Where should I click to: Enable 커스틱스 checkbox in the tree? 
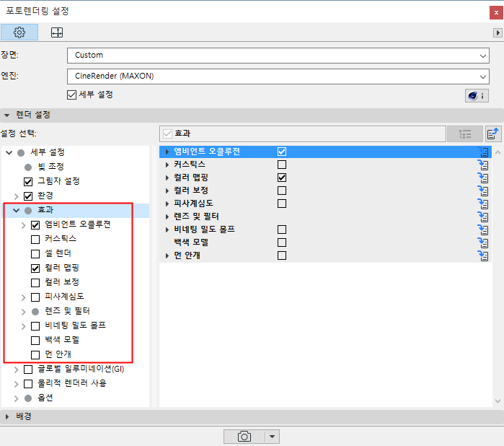point(35,240)
